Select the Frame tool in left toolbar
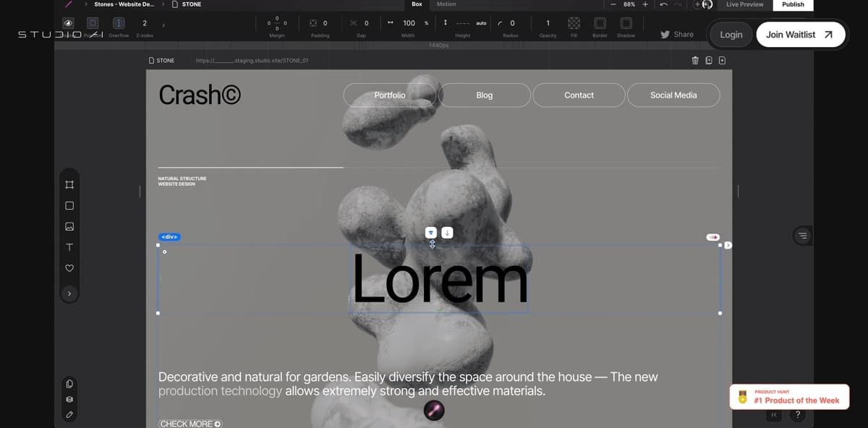This screenshot has height=428, width=868. coord(69,184)
